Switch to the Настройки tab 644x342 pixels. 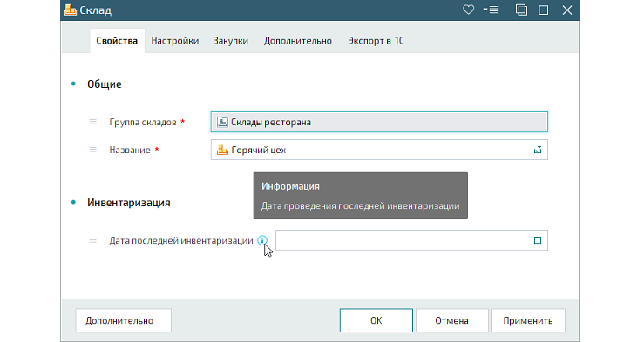click(175, 41)
